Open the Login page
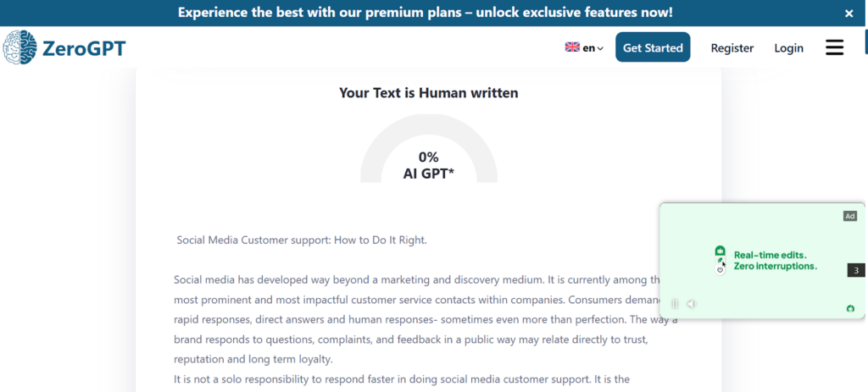 pos(788,48)
